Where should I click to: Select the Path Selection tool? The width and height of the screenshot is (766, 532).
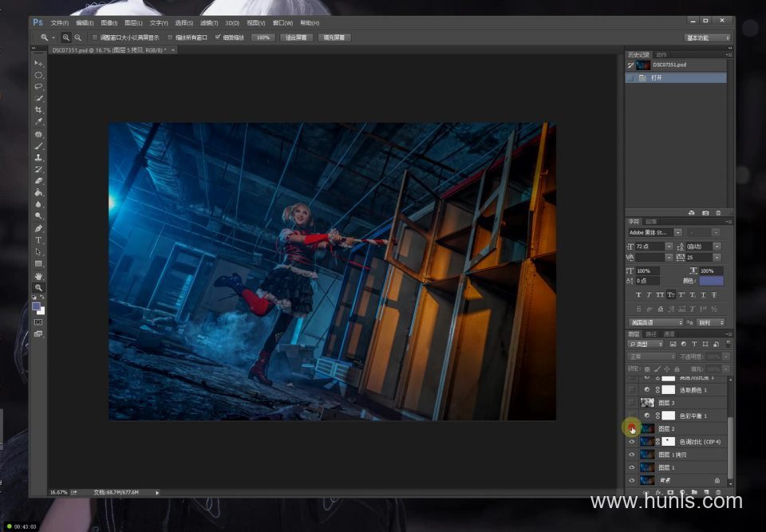pyautogui.click(x=38, y=251)
